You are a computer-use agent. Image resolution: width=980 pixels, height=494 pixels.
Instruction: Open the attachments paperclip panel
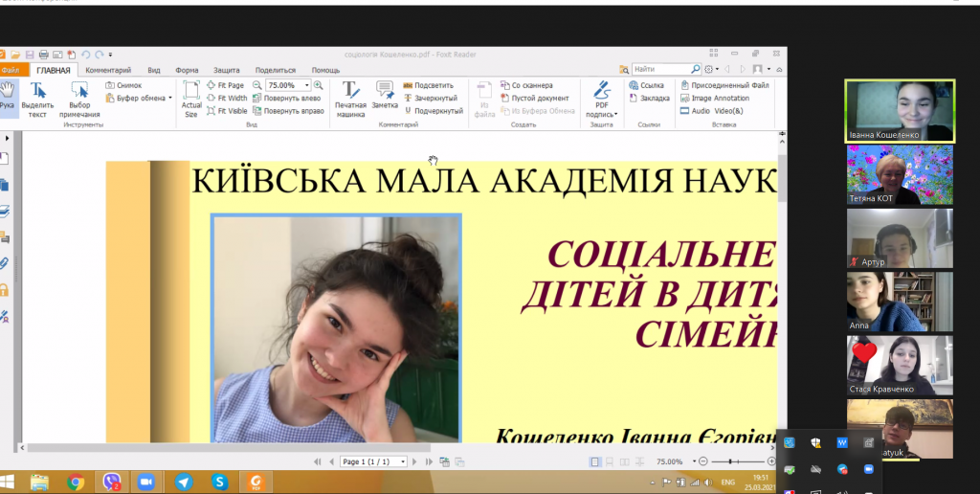[4, 263]
